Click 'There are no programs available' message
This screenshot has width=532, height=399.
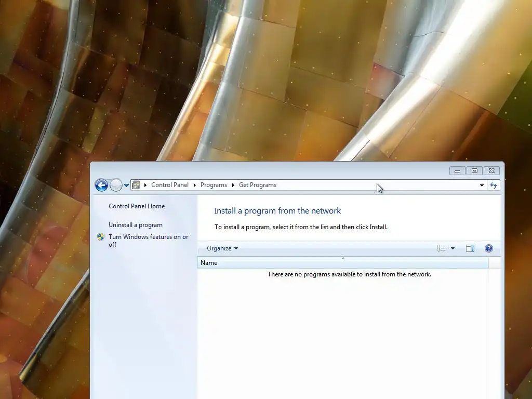349,274
